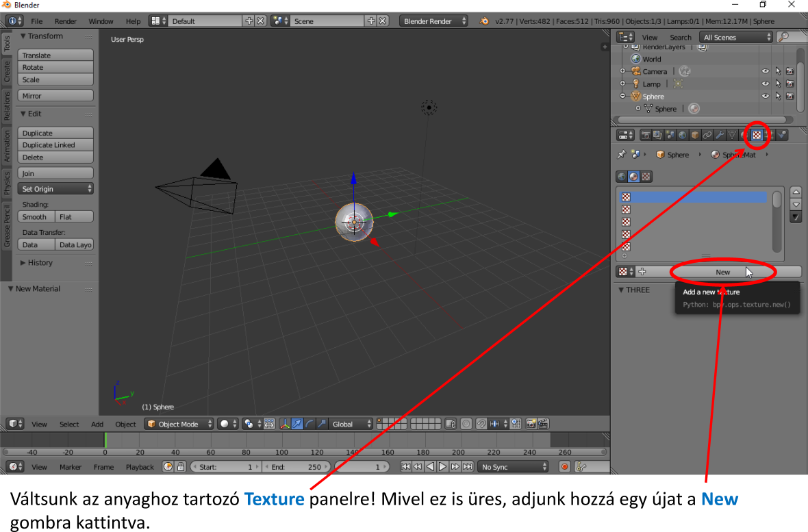Open the All Scenes outliner filter dropdown
This screenshot has width=808, height=532.
point(736,37)
